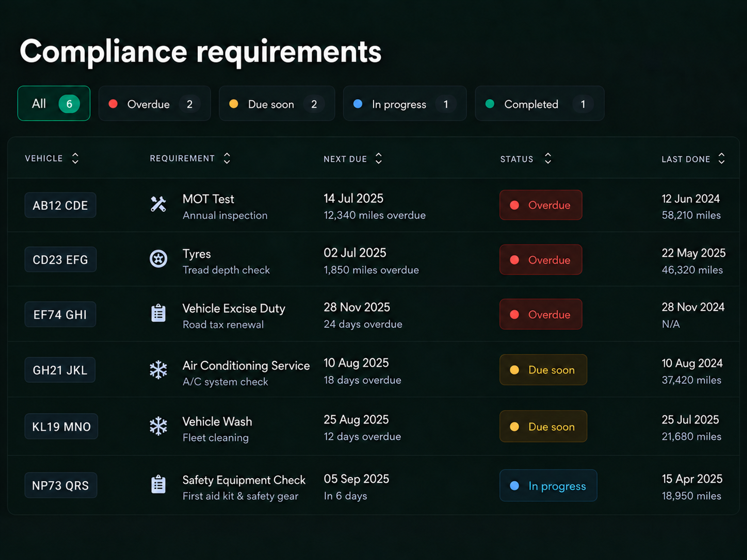Click the 14 Jul 2025 due date
Viewport: 747px width, 560px height.
(x=353, y=199)
